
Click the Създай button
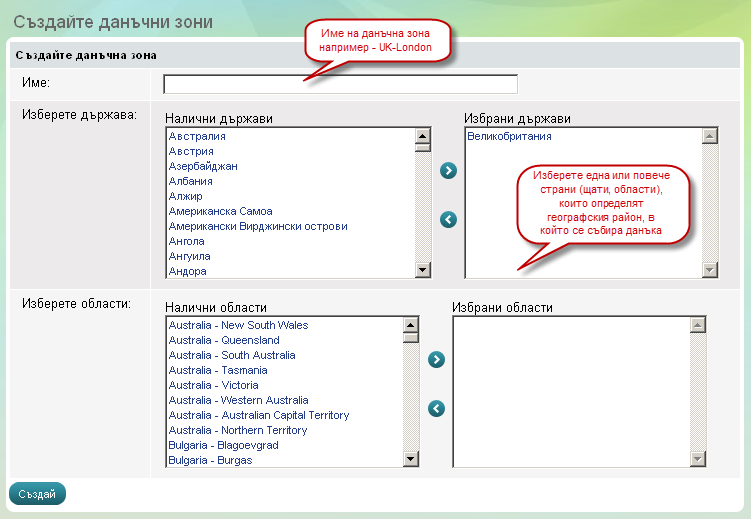38,493
